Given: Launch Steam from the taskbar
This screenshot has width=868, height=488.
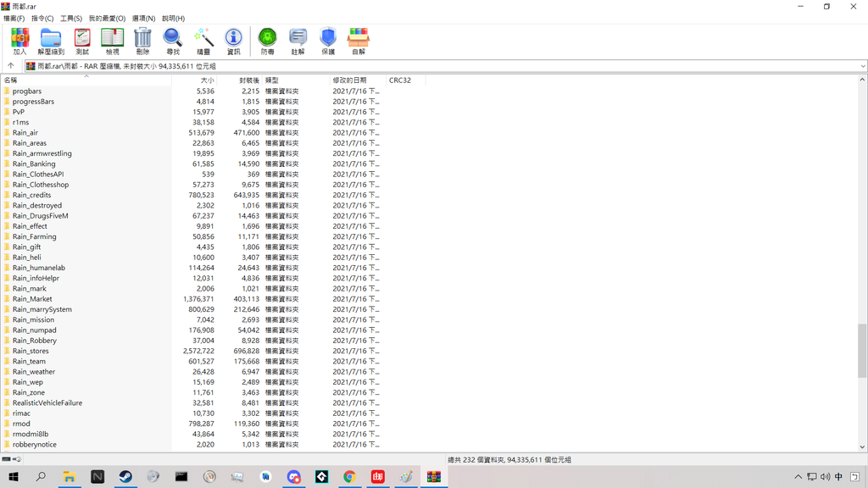Looking at the screenshot, I should tap(125, 476).
